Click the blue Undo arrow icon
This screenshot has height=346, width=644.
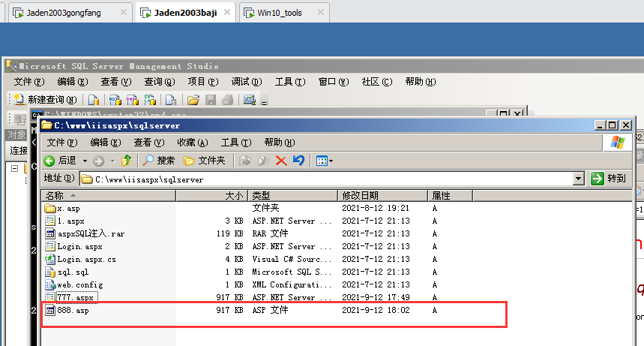click(298, 161)
